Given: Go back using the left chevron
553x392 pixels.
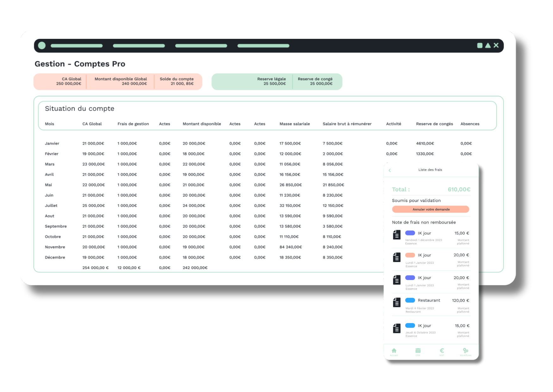Looking at the screenshot, I should 390,170.
